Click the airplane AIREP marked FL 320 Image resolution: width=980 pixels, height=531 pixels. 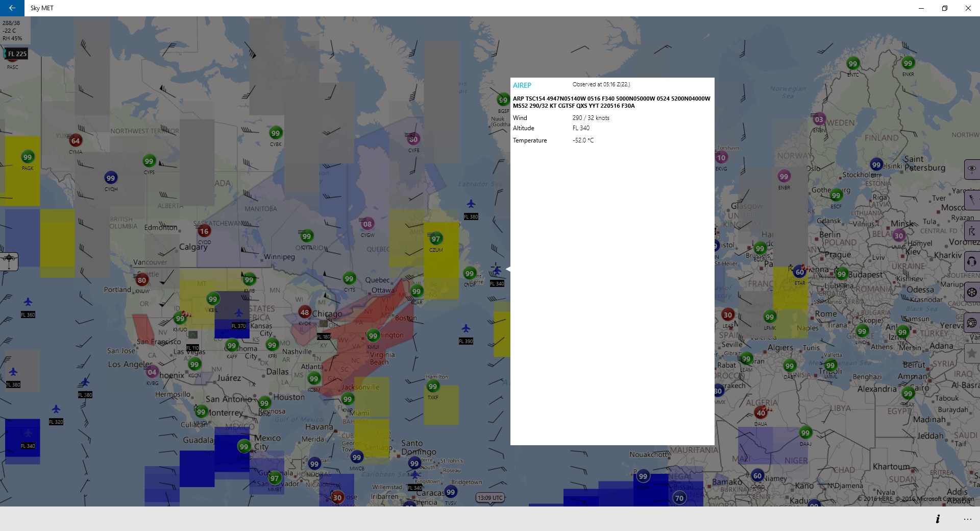click(x=56, y=409)
